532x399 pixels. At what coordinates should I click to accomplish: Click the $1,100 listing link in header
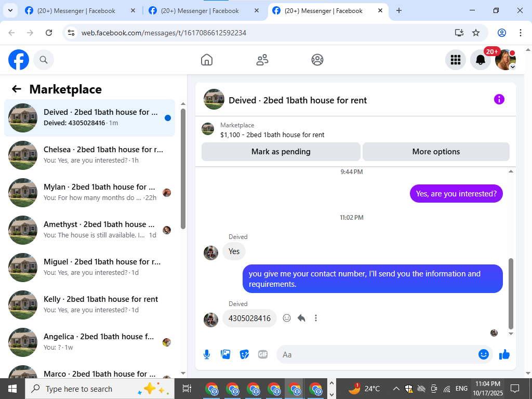[272, 135]
